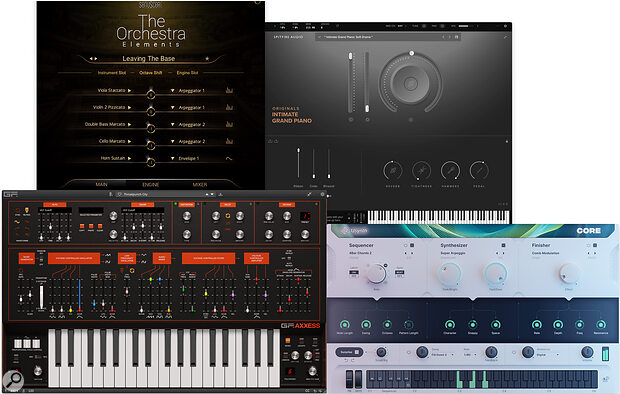
Task: Open Violin 2 Pizzicato's Arpeggiator 1 dropdown
Action: pos(188,107)
